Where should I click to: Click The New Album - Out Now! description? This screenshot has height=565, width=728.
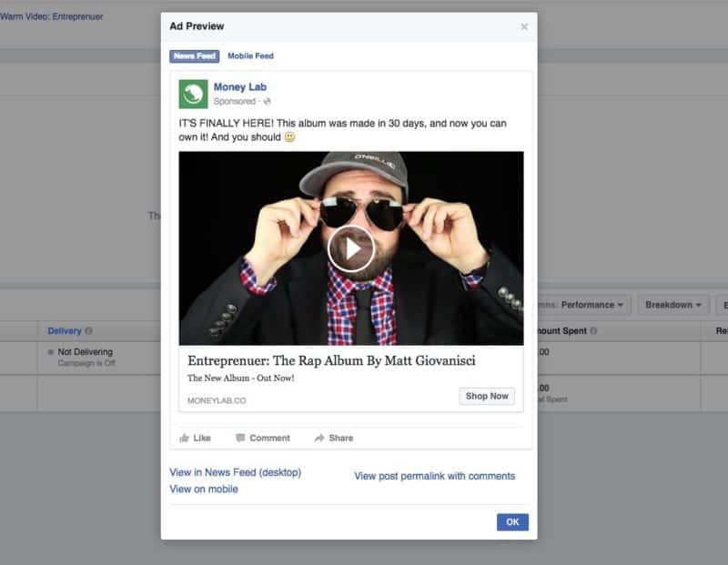click(x=240, y=378)
